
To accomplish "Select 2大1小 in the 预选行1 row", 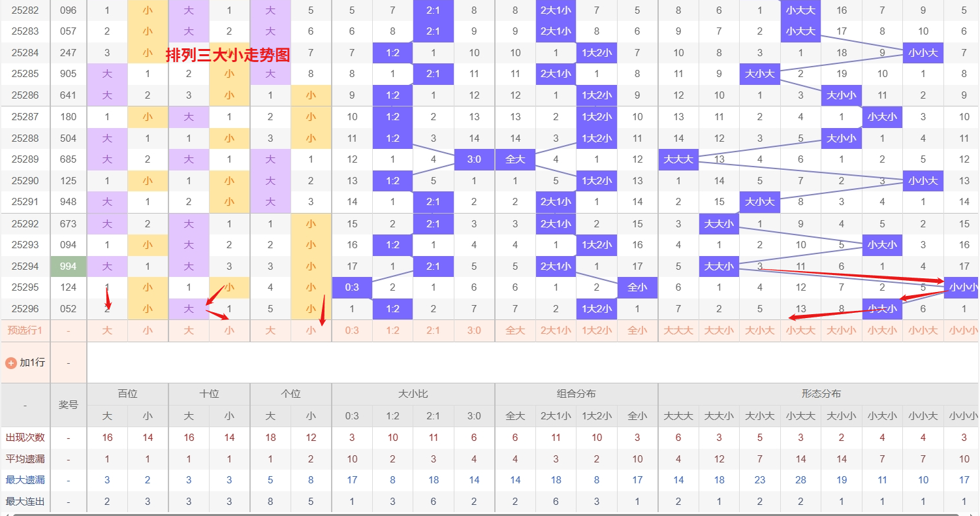I will click(556, 331).
